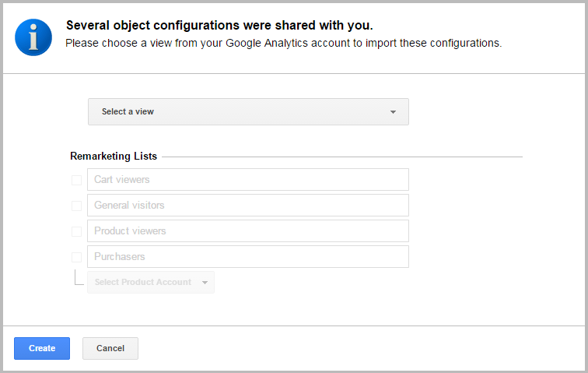Select the Purchasers list name field
Image resolution: width=588 pixels, height=373 pixels.
tap(248, 257)
